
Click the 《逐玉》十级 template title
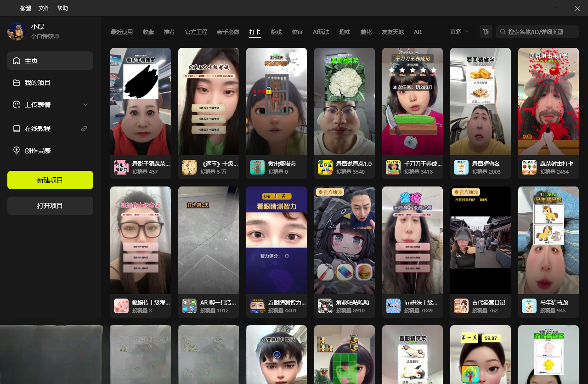219,164
